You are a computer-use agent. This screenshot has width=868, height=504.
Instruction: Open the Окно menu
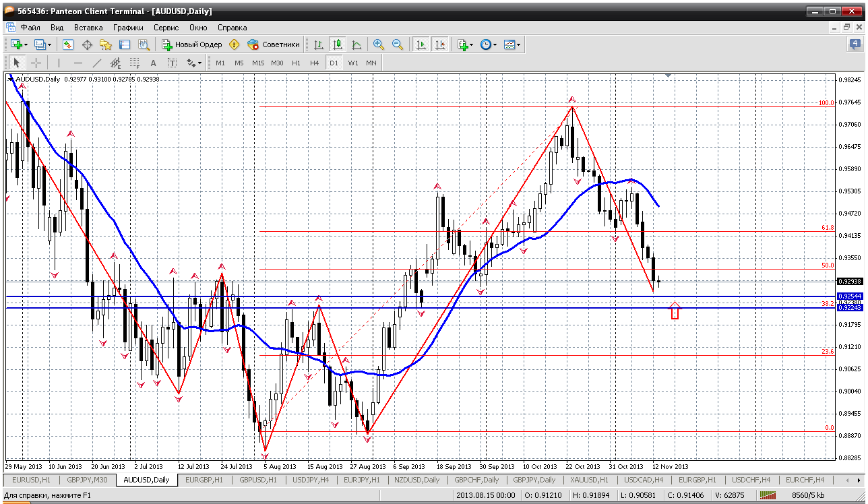pyautogui.click(x=198, y=28)
